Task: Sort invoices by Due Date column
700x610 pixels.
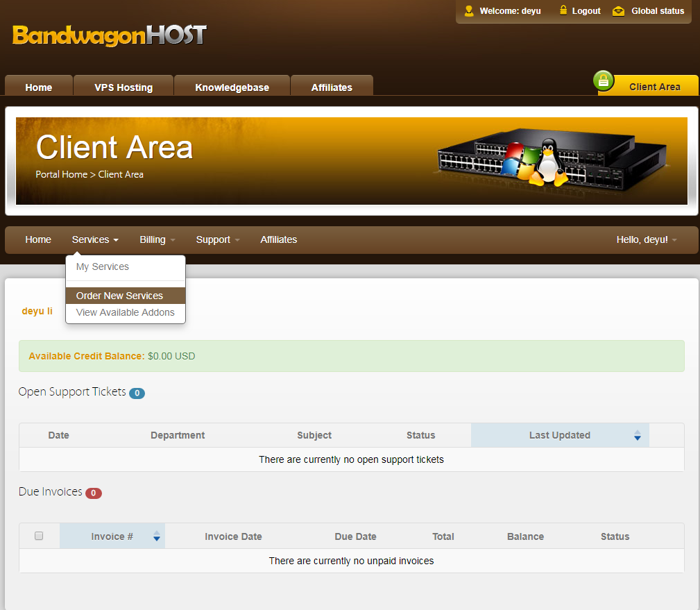Action: [355, 536]
